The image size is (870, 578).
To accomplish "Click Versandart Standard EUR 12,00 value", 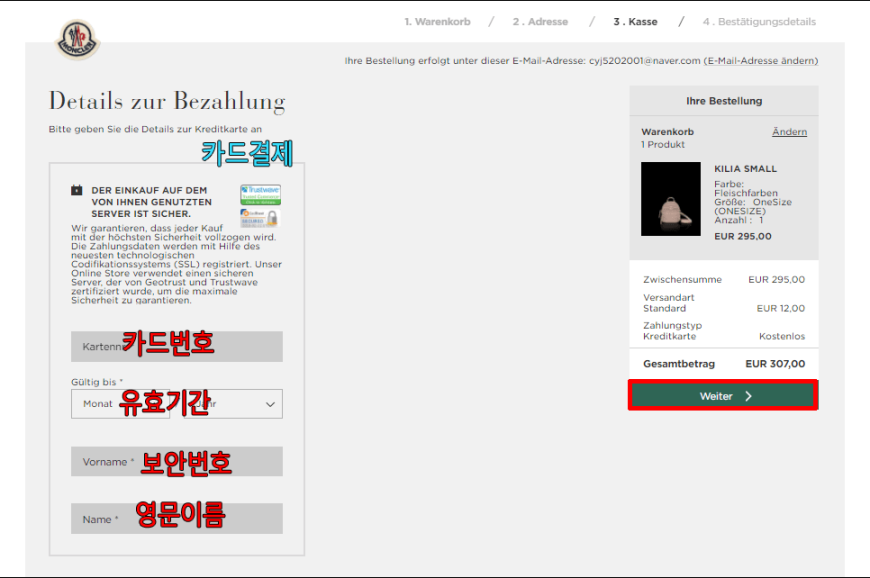I will (x=781, y=308).
